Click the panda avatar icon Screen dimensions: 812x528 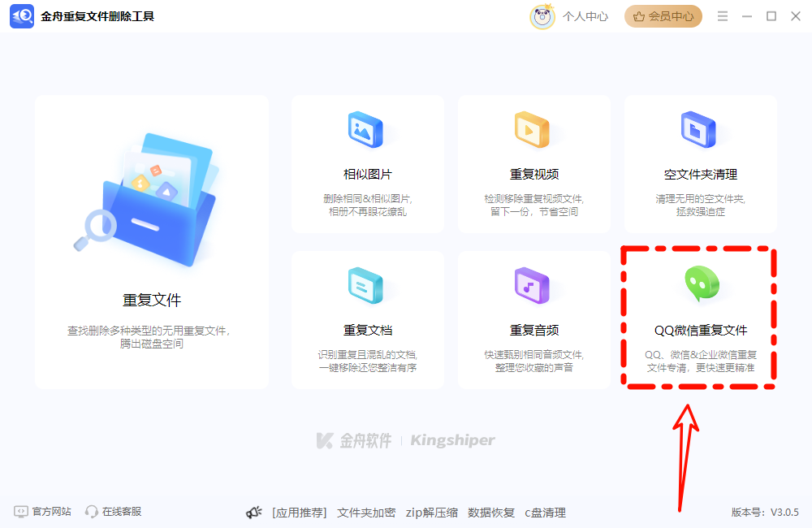point(542,16)
